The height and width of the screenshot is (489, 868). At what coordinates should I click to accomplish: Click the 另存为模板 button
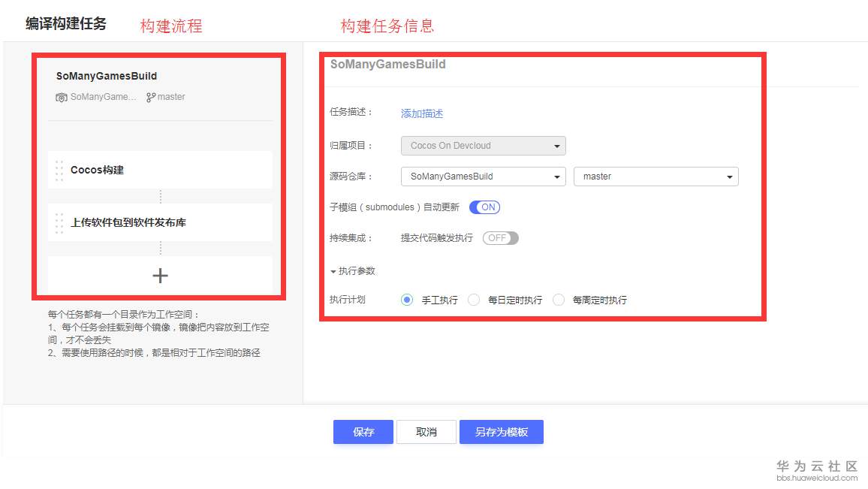[x=501, y=431]
